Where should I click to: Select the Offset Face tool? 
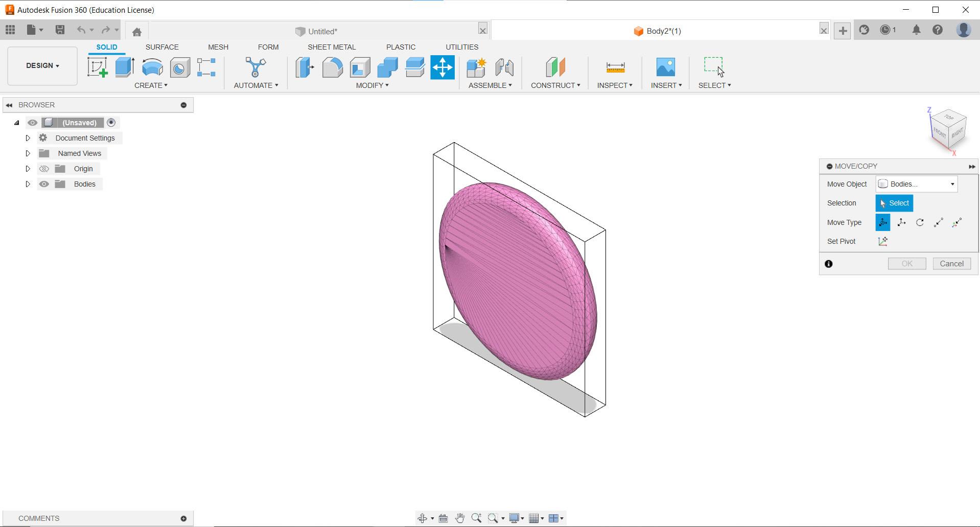click(415, 67)
